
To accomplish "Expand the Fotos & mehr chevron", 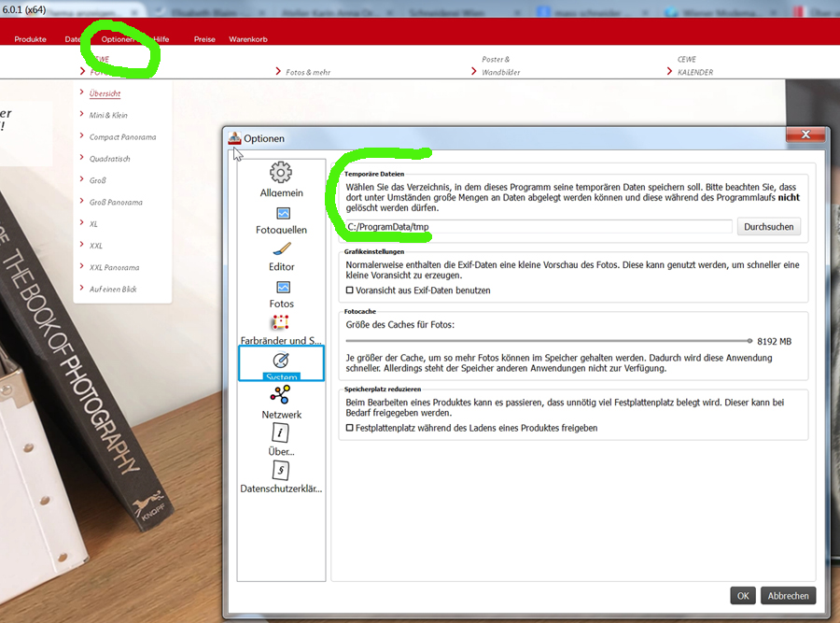I will point(278,71).
